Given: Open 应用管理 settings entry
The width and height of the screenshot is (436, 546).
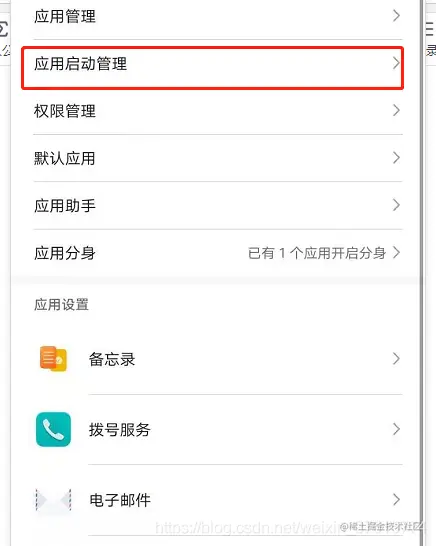Looking at the screenshot, I should (x=218, y=16).
